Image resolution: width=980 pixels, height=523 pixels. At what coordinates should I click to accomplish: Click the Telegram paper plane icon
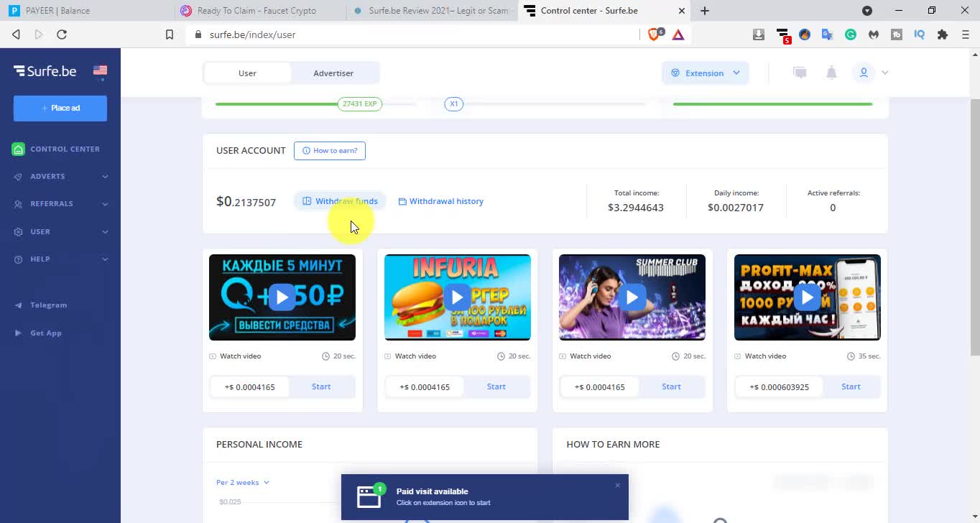point(18,305)
